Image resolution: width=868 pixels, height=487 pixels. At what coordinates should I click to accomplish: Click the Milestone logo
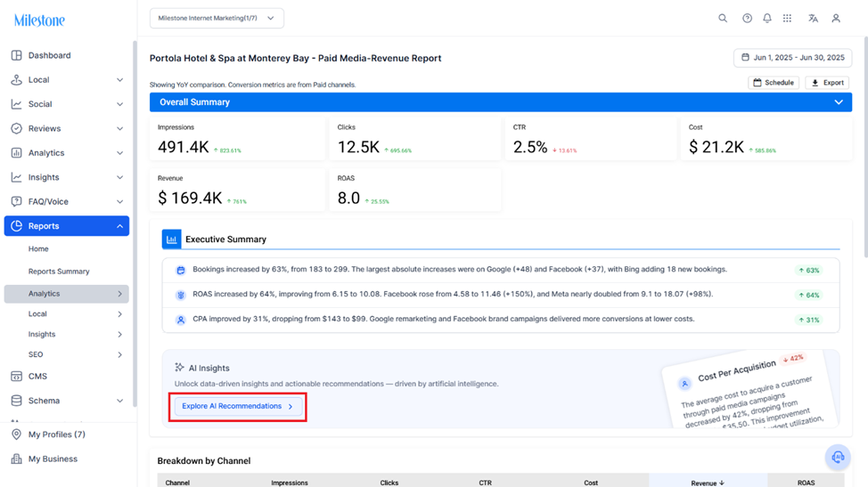(x=39, y=20)
